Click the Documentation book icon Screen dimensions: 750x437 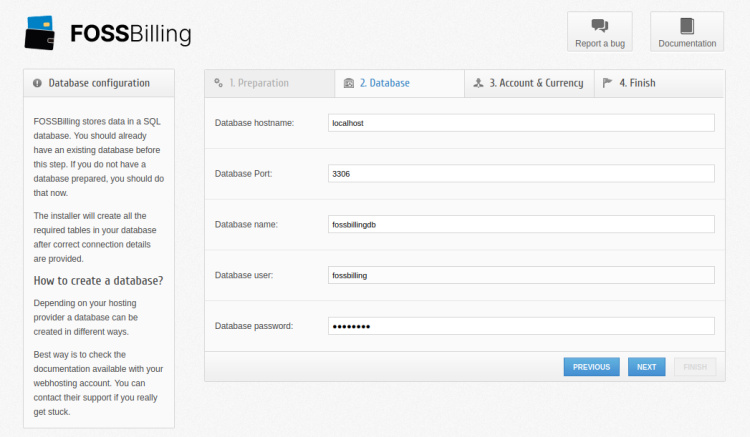[686, 26]
